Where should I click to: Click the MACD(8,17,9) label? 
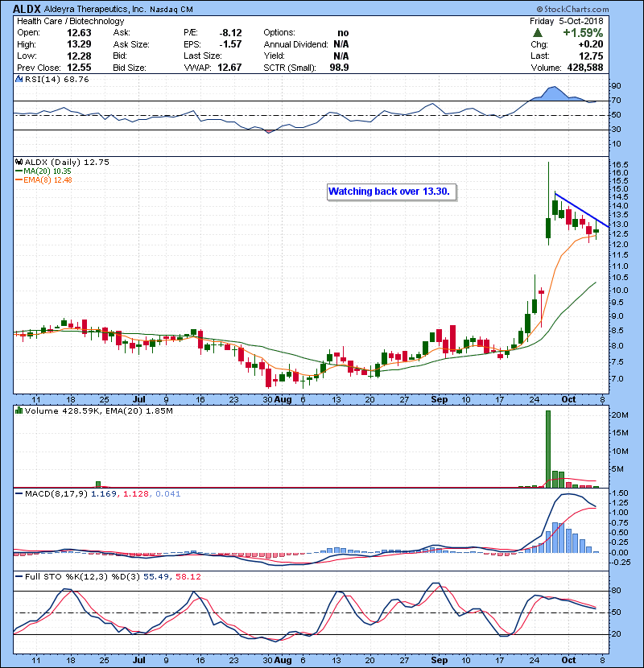[56, 494]
